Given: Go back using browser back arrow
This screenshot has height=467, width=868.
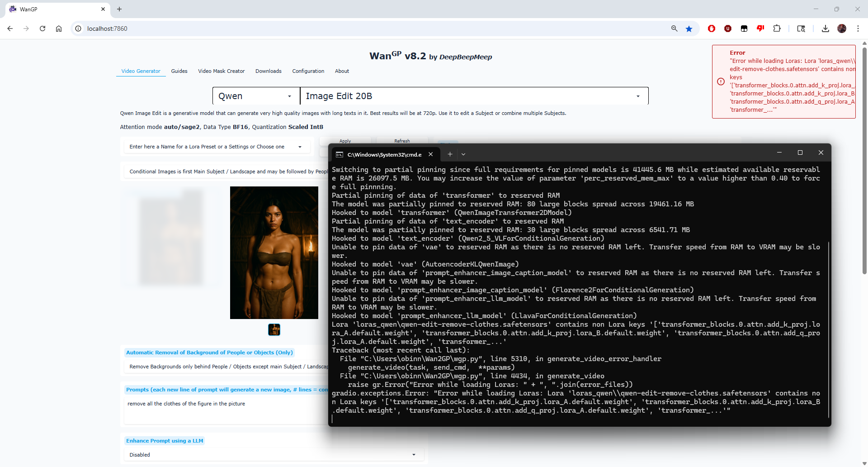Looking at the screenshot, I should (10, 29).
